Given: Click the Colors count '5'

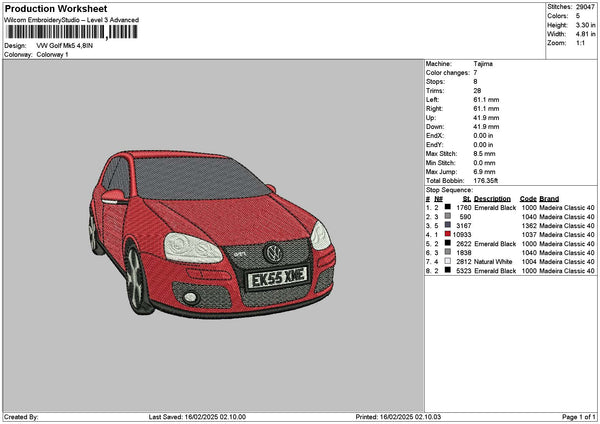Looking at the screenshot, I should click(578, 16).
